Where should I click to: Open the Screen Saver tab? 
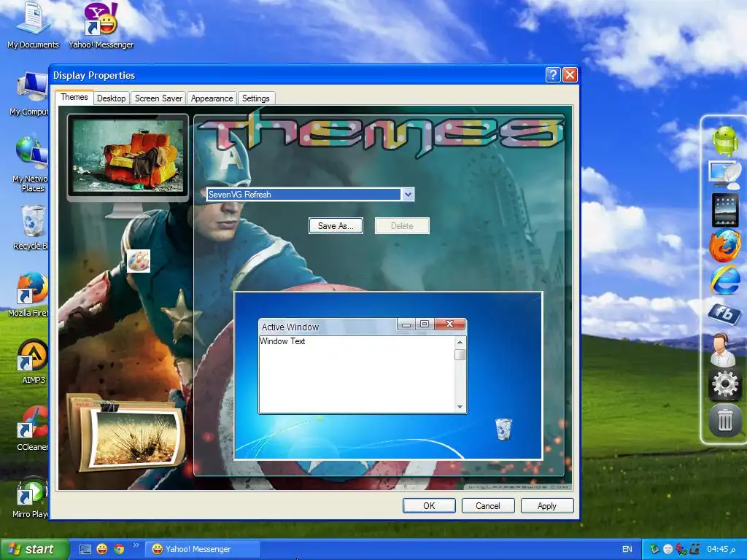(x=158, y=98)
